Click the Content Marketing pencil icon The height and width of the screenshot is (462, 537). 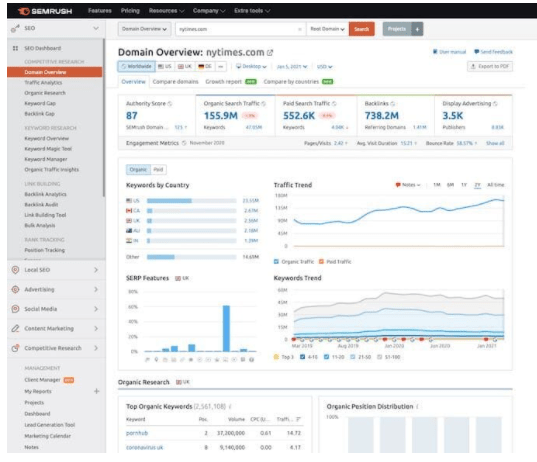15,328
